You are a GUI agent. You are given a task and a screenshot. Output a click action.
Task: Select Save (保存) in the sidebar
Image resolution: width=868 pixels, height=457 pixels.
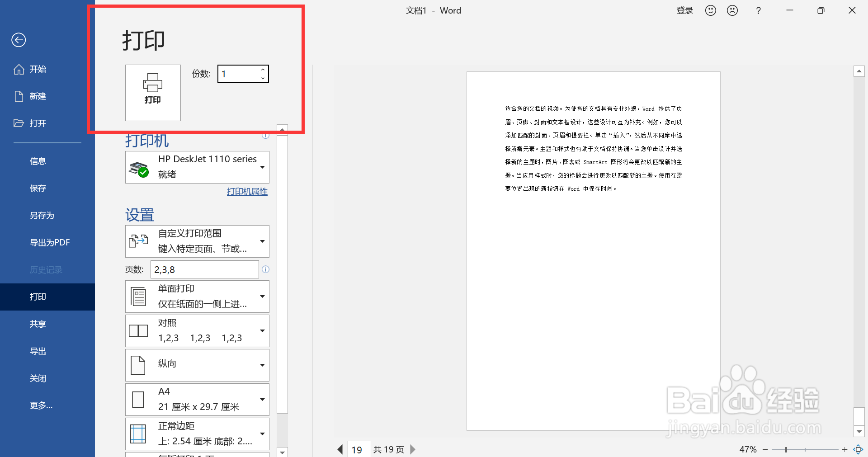pyautogui.click(x=47, y=188)
